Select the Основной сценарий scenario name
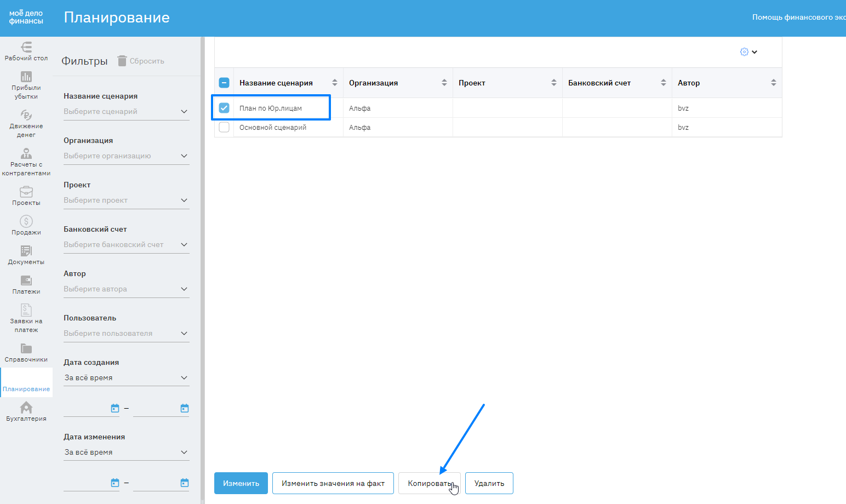Viewport: 846px width, 504px height. (x=273, y=128)
